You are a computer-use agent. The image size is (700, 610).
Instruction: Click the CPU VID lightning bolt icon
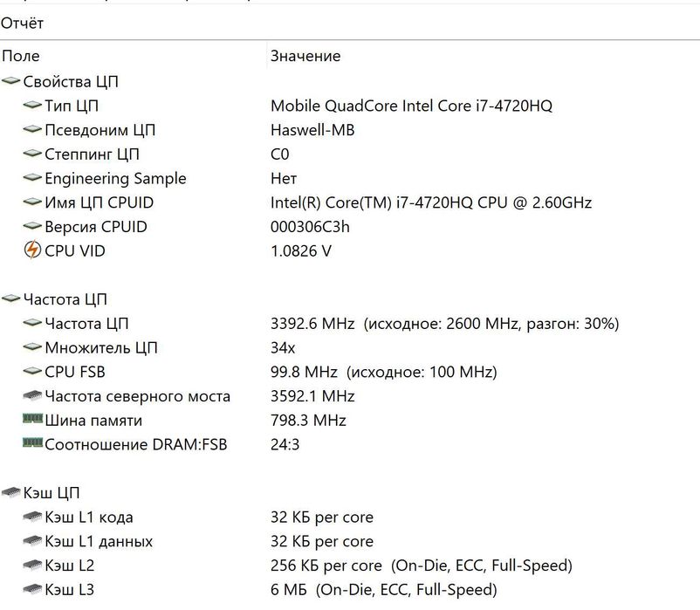point(32,251)
